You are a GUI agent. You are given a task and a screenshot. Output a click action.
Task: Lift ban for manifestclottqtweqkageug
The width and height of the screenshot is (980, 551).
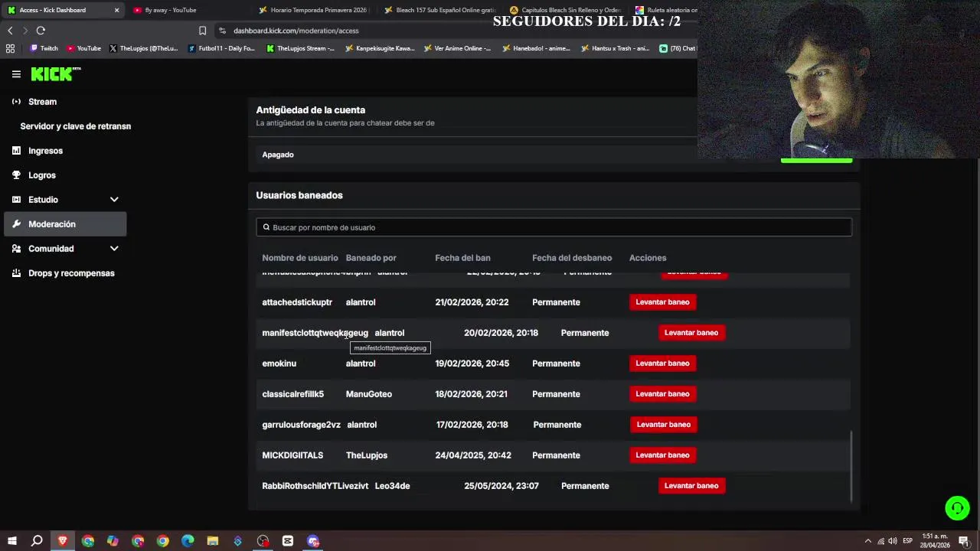(691, 333)
